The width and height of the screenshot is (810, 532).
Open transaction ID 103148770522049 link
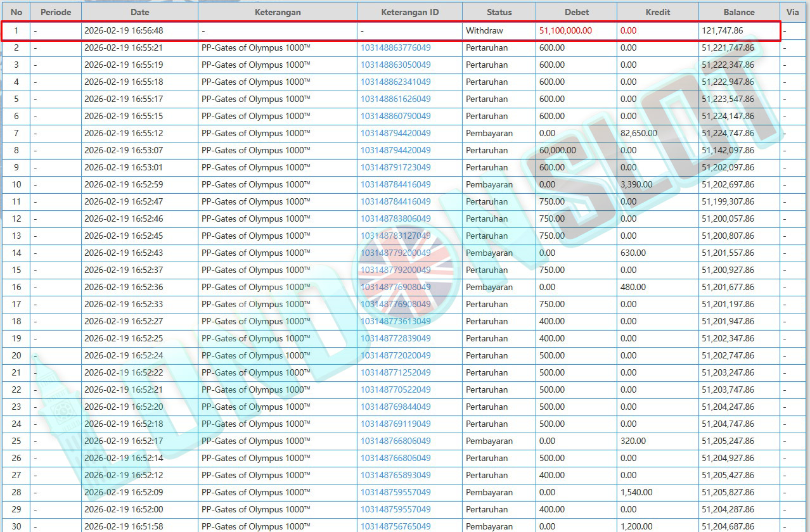pos(395,389)
